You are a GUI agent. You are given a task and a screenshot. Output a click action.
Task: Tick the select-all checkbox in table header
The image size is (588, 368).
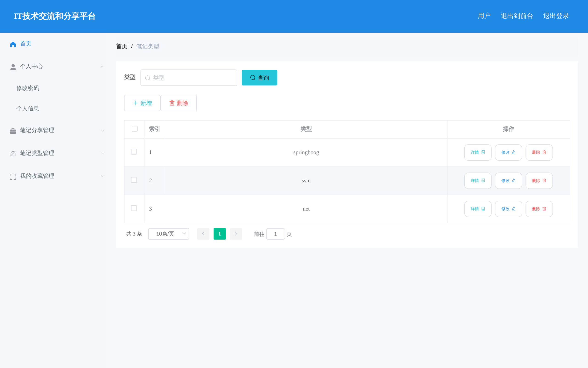[x=135, y=129]
